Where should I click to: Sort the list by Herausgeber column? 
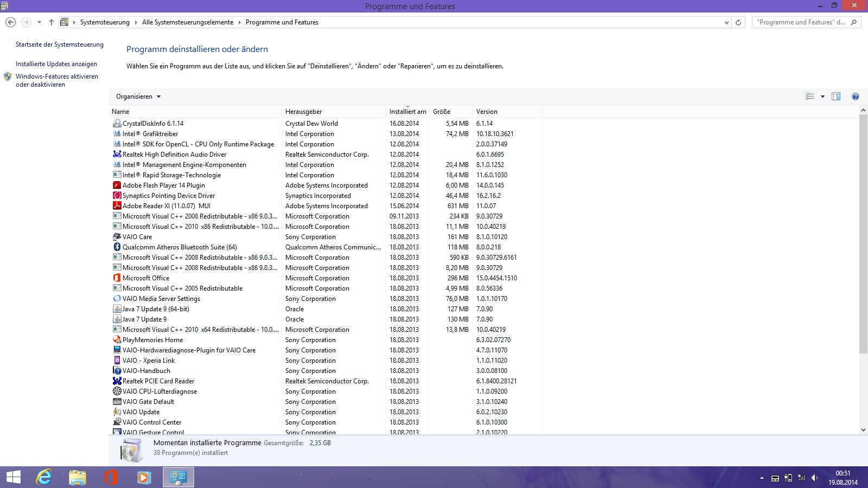(334, 112)
